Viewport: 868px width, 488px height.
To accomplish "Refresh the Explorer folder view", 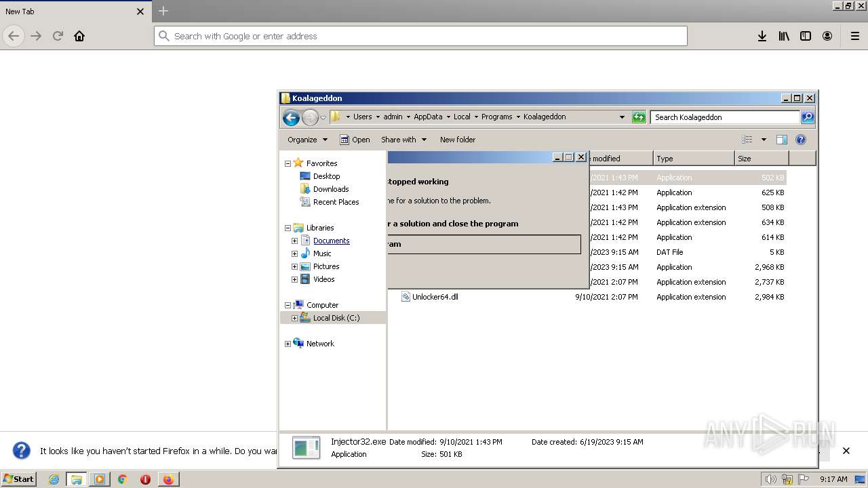I will (639, 117).
